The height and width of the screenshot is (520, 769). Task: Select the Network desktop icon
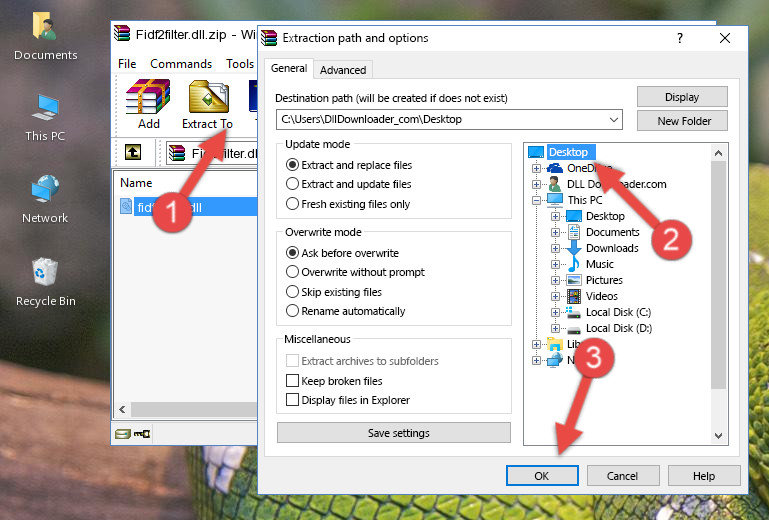(x=45, y=199)
